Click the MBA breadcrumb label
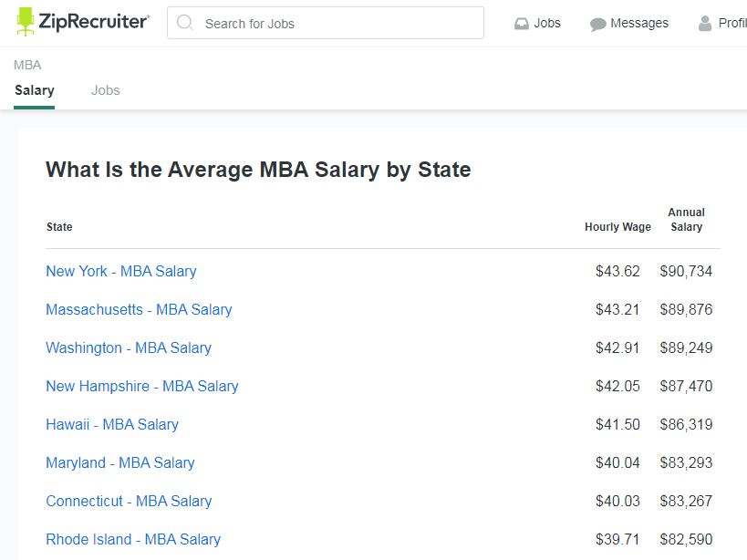Viewport: 747px width, 560px height. (x=27, y=65)
